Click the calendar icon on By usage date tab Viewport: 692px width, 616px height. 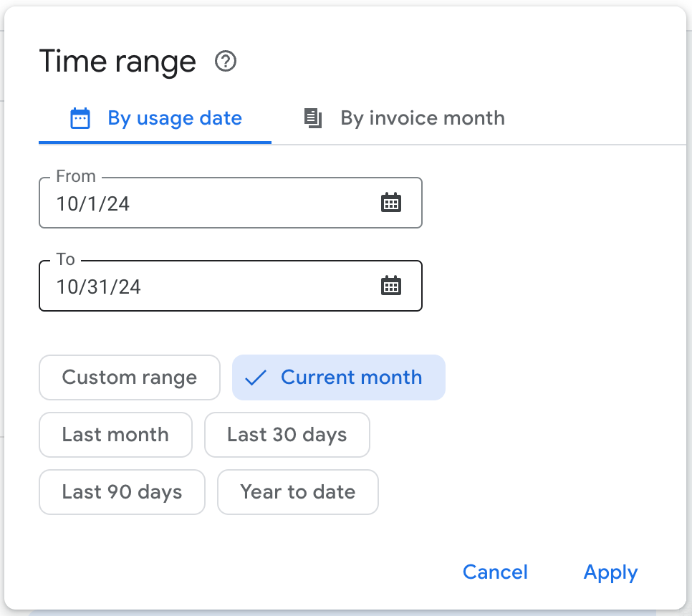(x=81, y=117)
